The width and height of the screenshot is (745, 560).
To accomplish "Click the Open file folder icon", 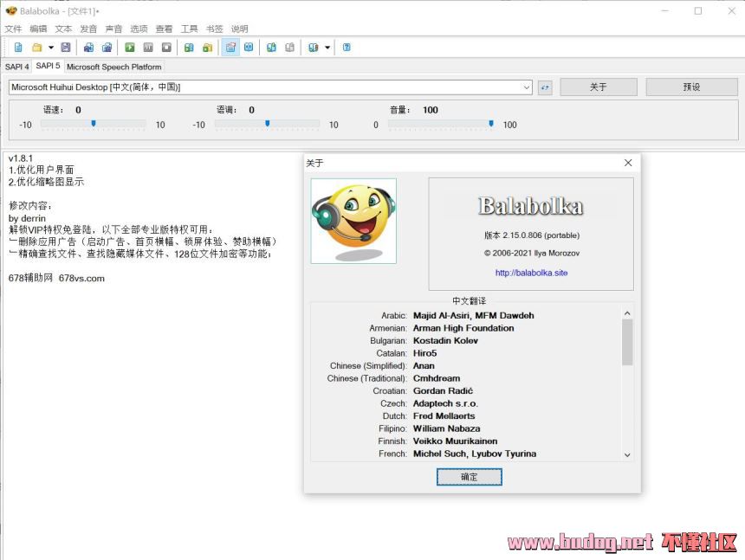I will tap(36, 48).
